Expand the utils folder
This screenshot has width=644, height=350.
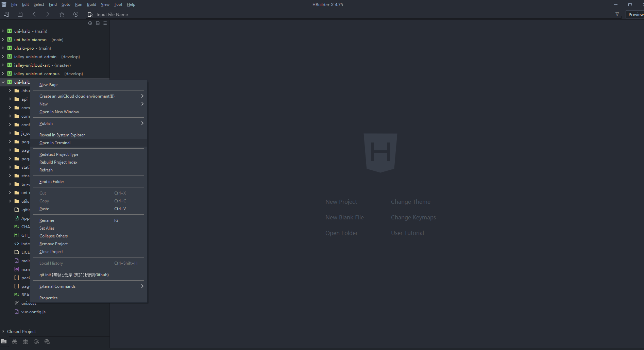(10, 201)
